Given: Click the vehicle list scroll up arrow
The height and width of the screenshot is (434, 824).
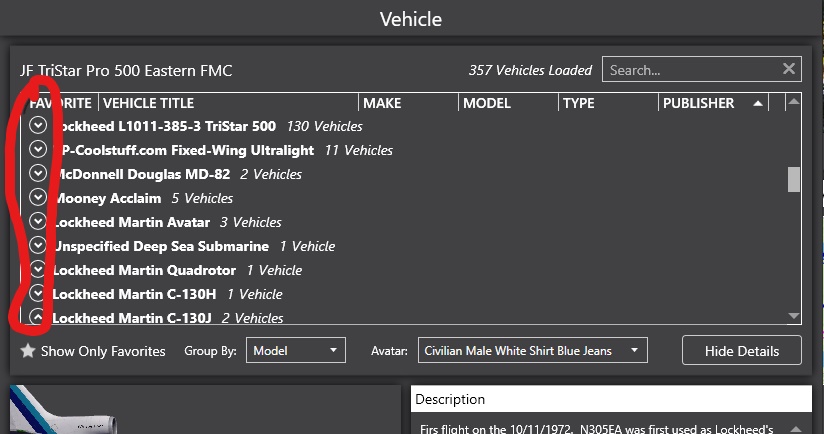Looking at the screenshot, I should 794,101.
